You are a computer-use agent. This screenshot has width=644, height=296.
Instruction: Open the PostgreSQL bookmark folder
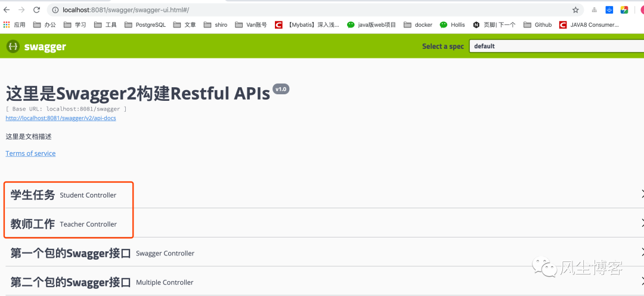(x=145, y=24)
